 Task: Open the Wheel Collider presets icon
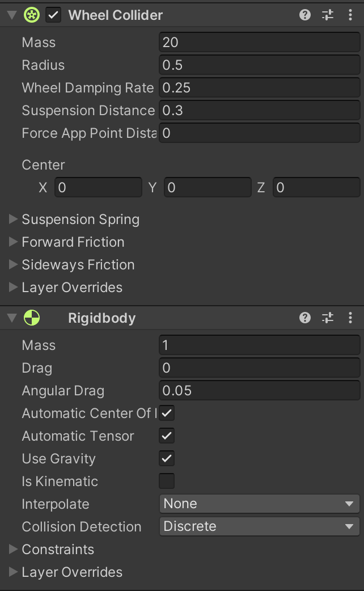[x=327, y=15]
